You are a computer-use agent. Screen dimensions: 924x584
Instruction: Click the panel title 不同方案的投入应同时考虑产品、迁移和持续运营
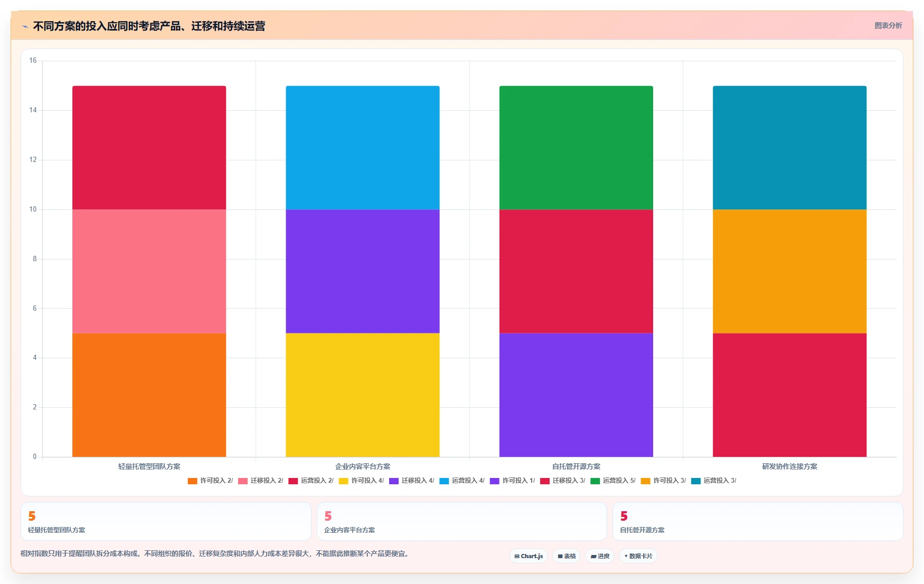point(149,26)
